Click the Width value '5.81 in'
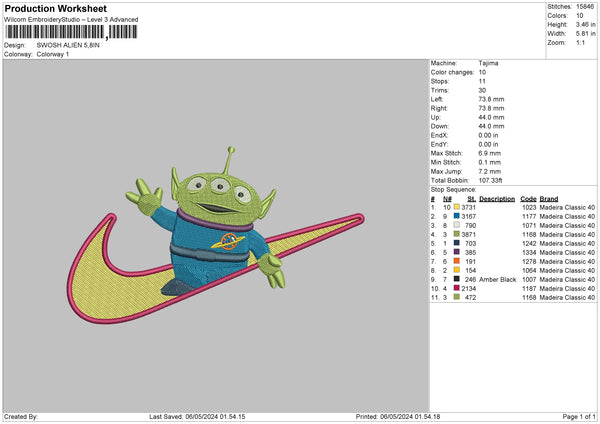Viewport: 600px width, 424px height. click(585, 34)
